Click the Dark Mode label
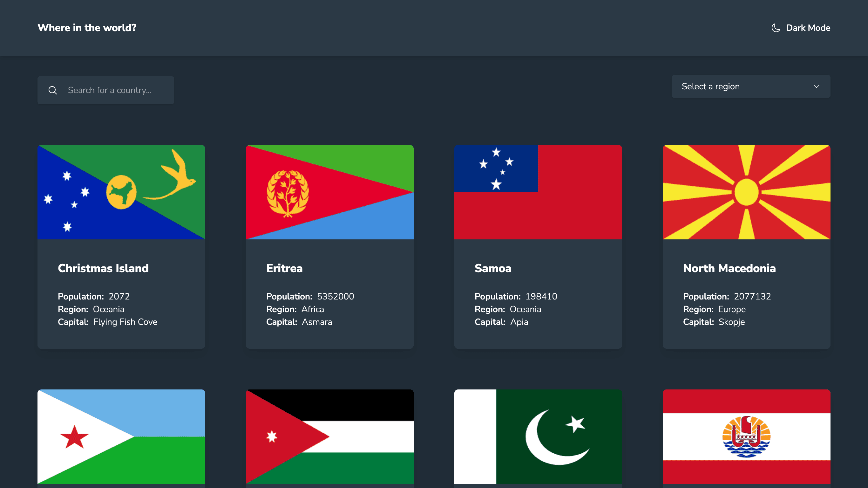 click(x=808, y=28)
